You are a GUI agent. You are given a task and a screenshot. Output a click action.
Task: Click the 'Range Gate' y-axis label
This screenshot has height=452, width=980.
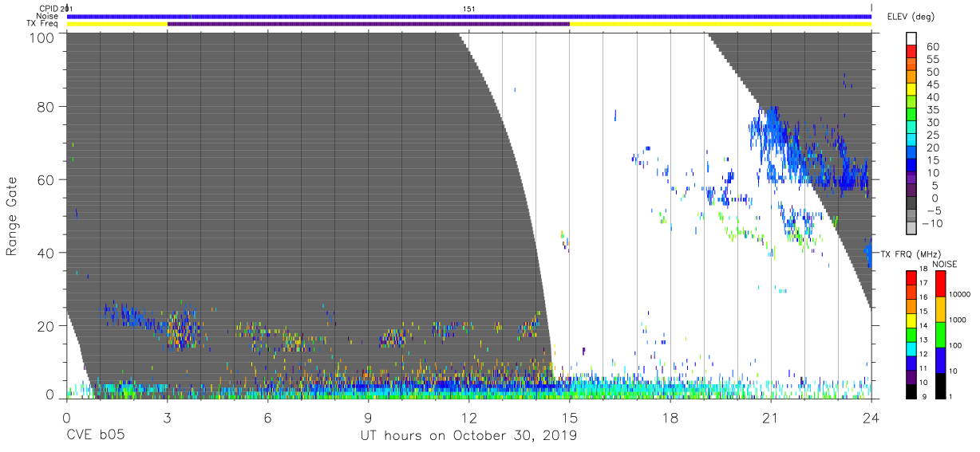point(11,216)
